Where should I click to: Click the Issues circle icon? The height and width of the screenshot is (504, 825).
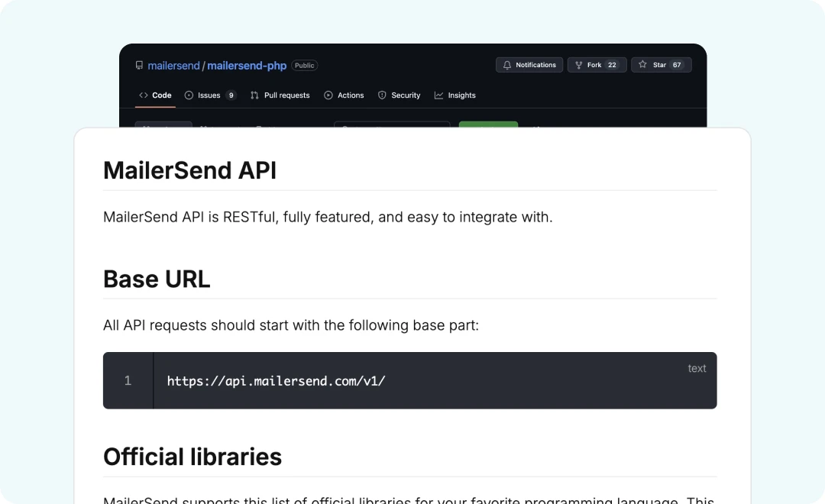[189, 95]
